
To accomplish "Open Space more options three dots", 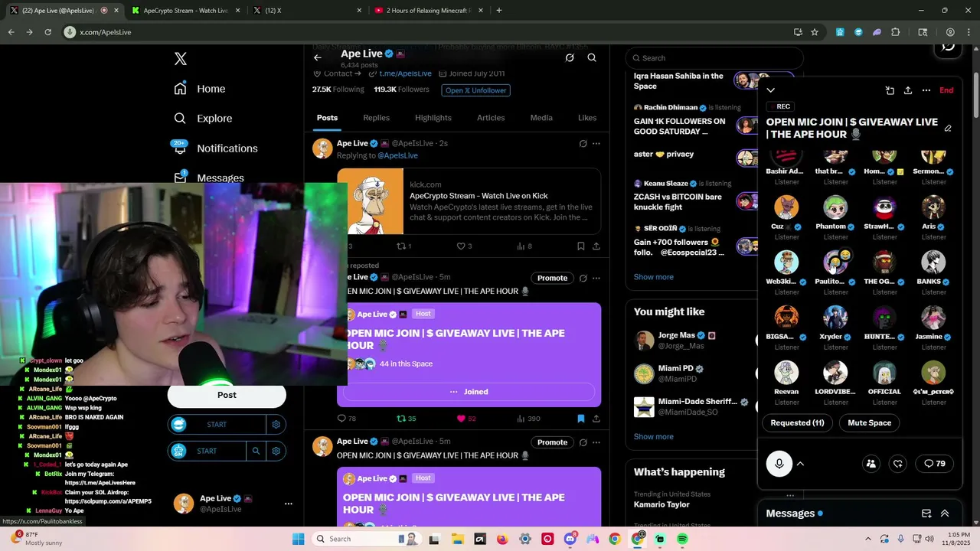I will (926, 90).
